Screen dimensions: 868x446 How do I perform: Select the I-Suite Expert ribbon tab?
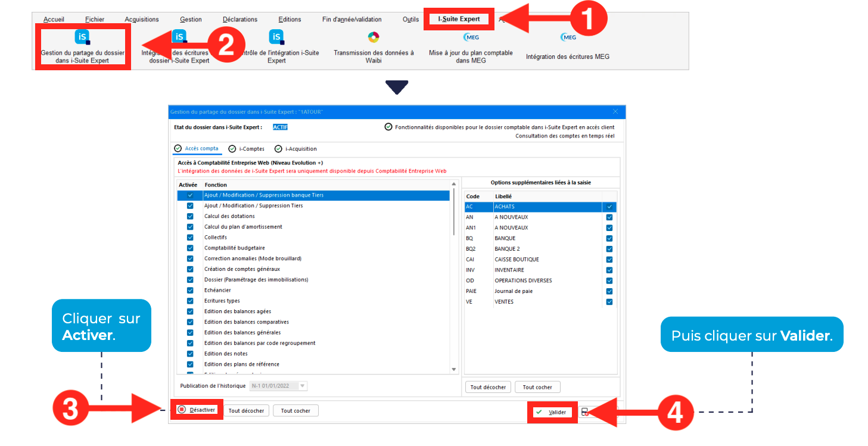tap(459, 19)
